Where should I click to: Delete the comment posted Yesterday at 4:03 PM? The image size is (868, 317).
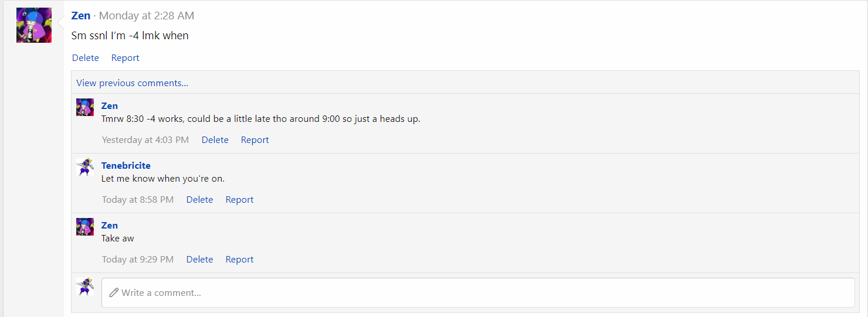[x=215, y=139]
